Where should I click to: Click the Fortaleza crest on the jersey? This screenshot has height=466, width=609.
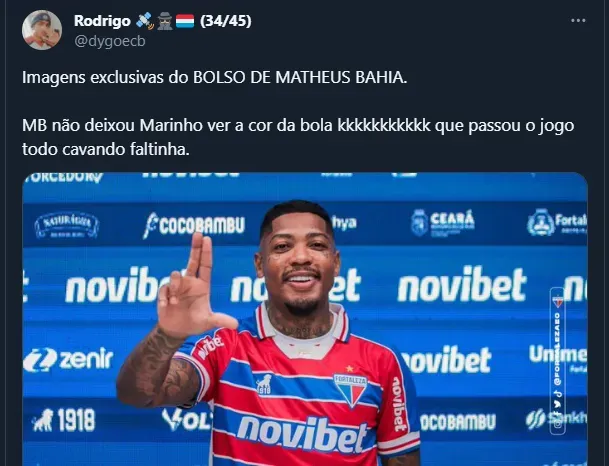pos(351,390)
